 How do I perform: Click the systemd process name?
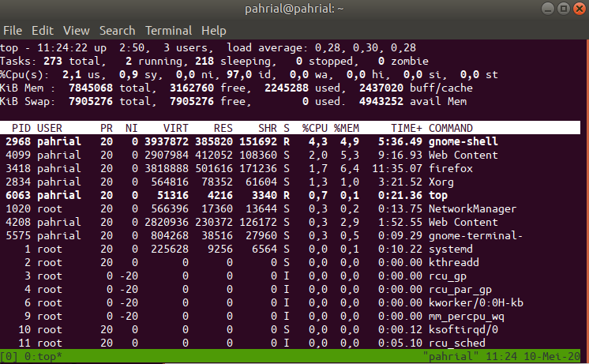tap(451, 249)
